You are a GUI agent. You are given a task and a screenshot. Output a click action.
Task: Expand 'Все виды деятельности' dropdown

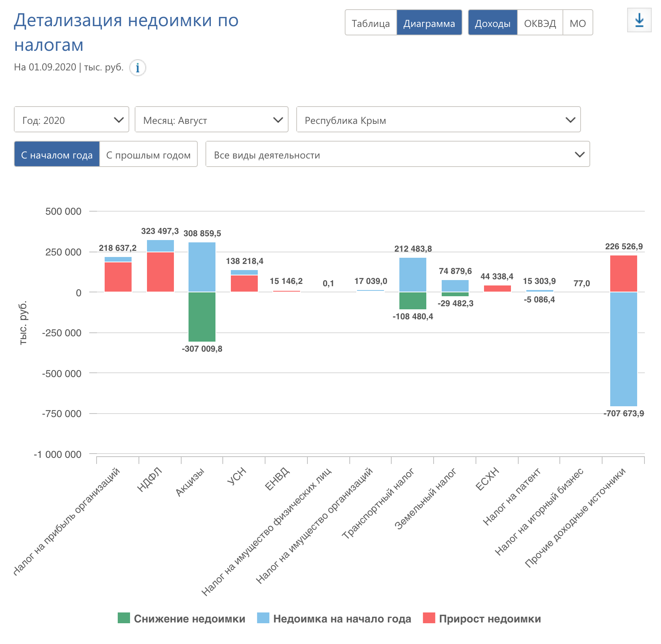397,155
